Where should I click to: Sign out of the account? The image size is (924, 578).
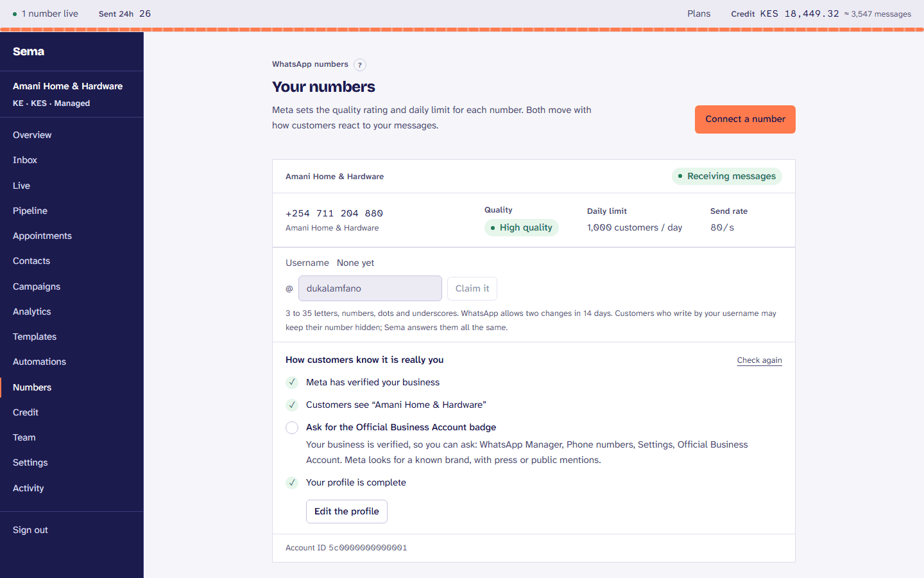coord(30,530)
